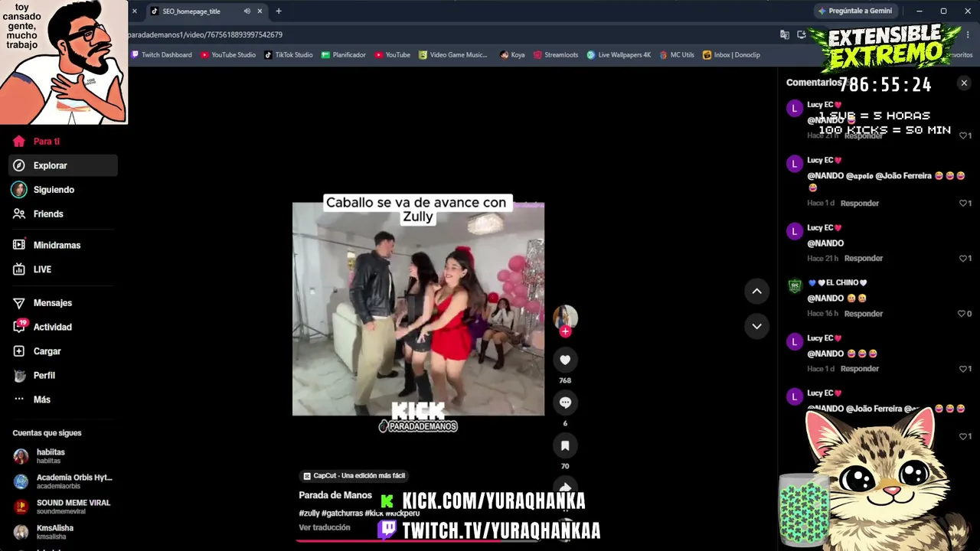
Task: Go to the previous video
Action: 756,291
